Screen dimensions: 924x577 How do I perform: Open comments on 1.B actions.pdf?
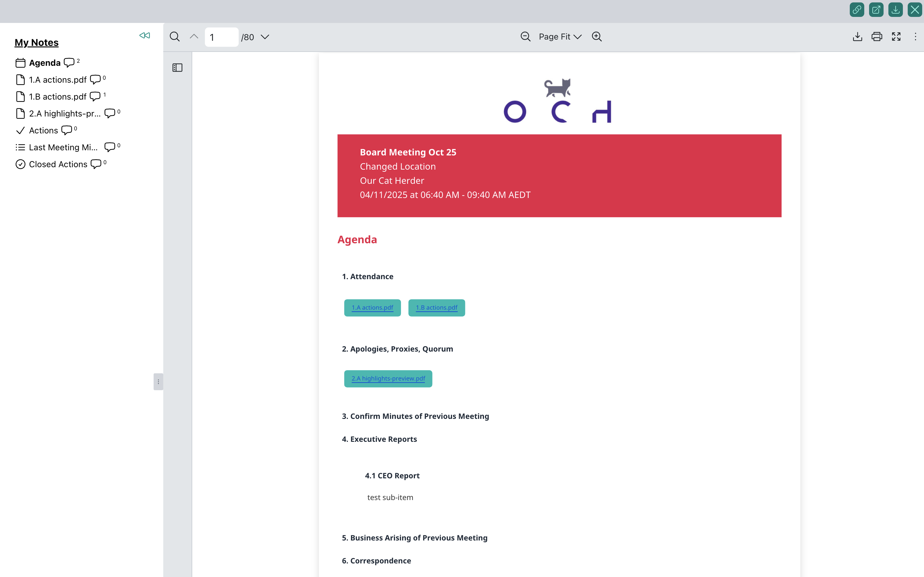tap(95, 97)
